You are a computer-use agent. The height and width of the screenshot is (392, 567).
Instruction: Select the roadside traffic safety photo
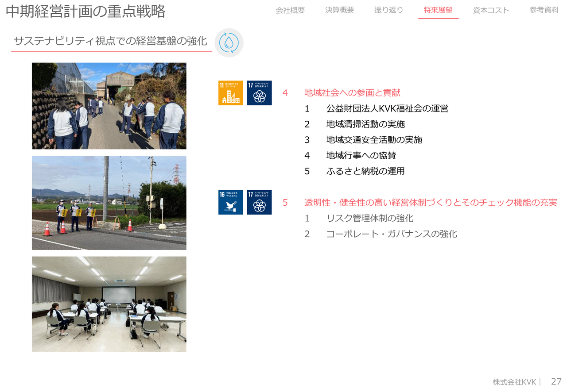[109, 203]
